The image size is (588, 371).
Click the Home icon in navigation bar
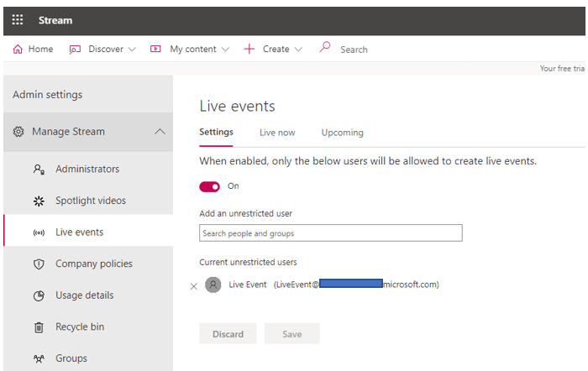click(x=18, y=50)
